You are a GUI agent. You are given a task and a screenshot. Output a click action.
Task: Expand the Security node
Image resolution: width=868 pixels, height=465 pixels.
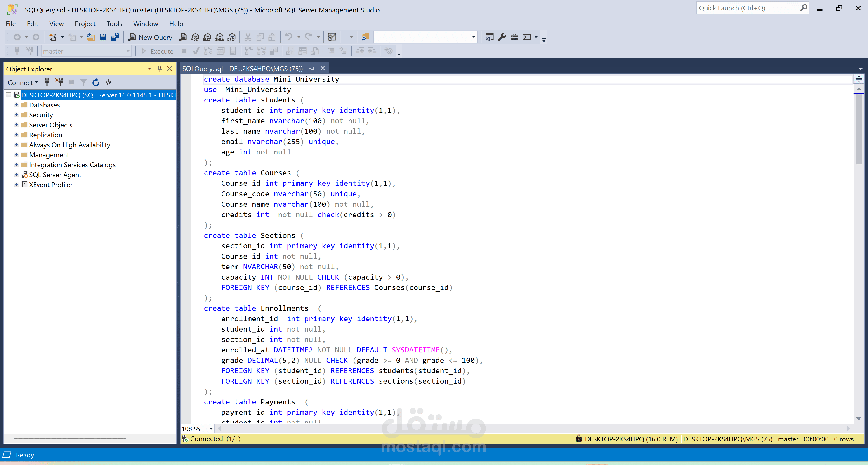click(x=16, y=115)
